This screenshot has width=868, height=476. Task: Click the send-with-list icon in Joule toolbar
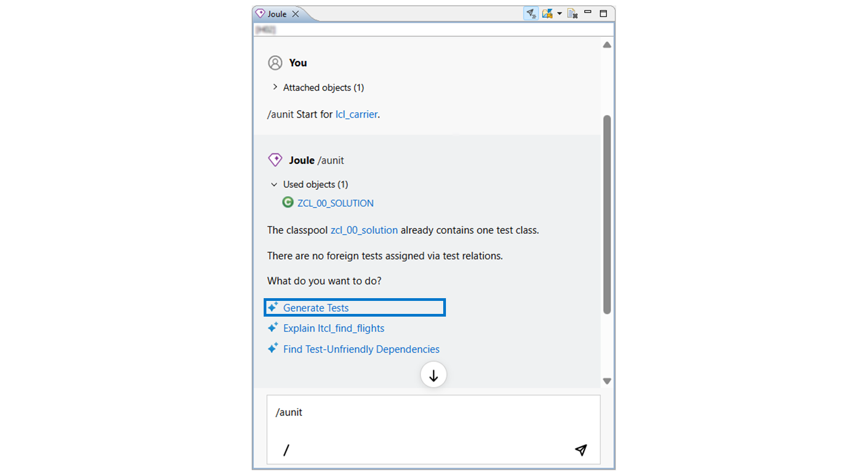pos(531,14)
